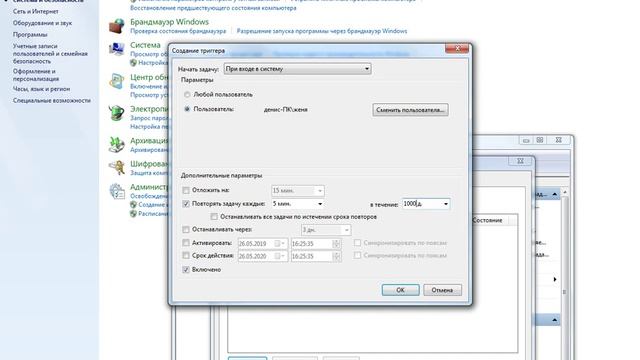Open the 'Начать задачу' dropdown
This screenshot has height=360, width=640.
(x=298, y=69)
